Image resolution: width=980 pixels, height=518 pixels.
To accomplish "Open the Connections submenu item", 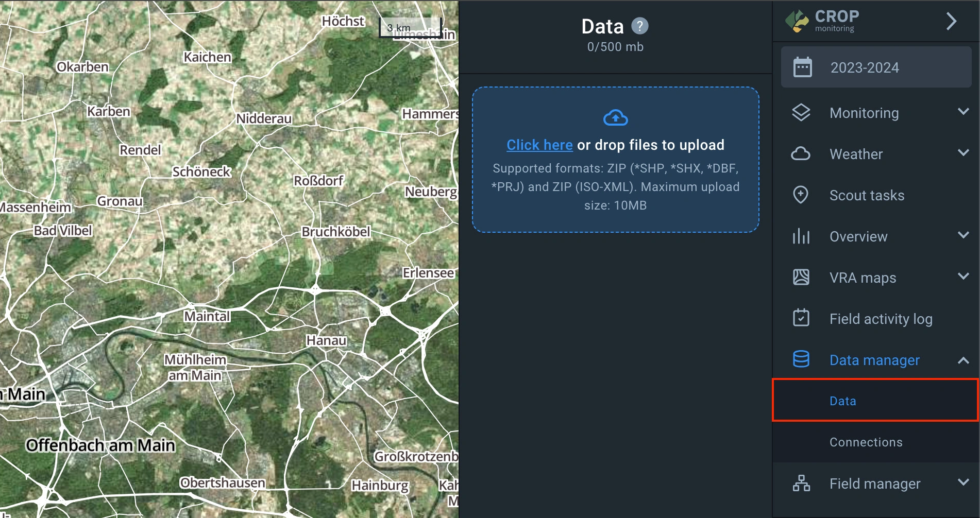I will [x=866, y=442].
